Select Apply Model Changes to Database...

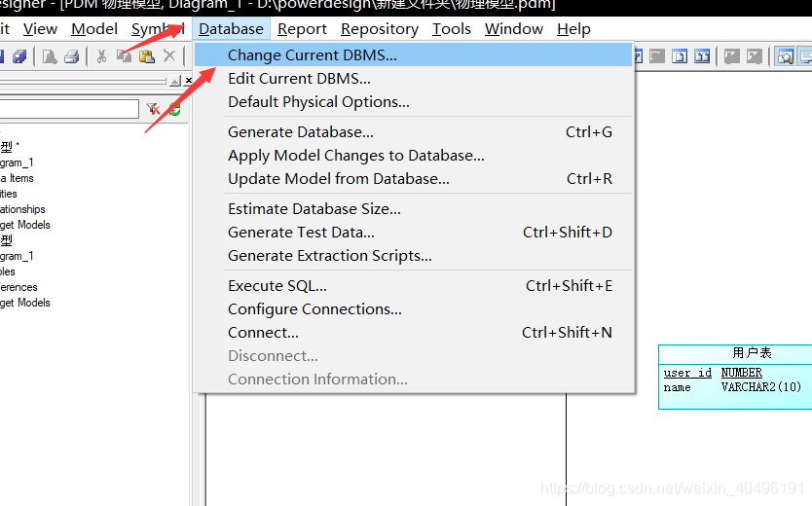(x=413, y=156)
